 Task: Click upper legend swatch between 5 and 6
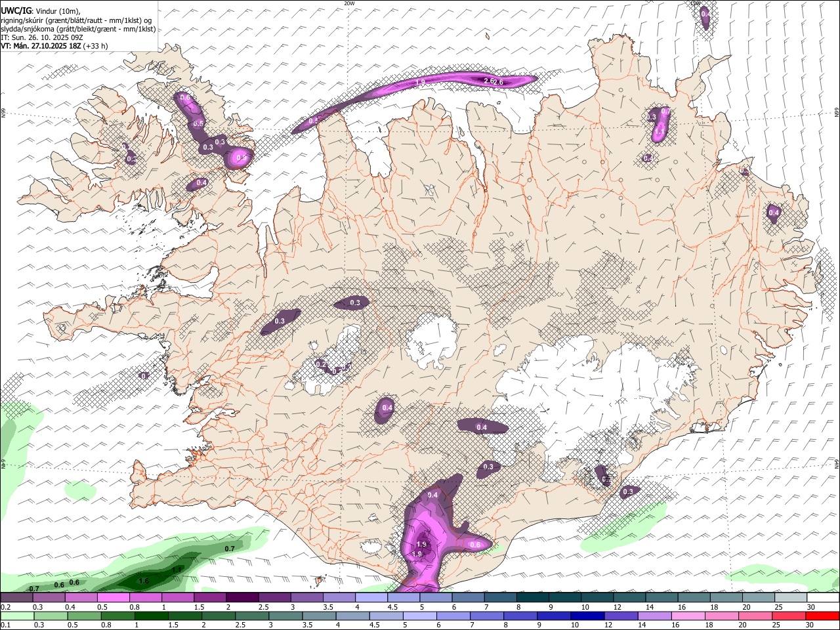[436, 598]
